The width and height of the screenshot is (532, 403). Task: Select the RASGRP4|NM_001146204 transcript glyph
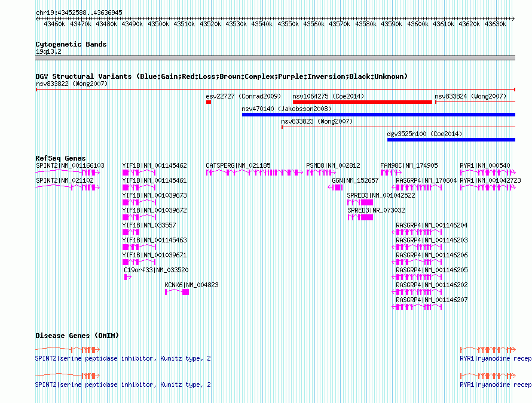tap(417, 232)
